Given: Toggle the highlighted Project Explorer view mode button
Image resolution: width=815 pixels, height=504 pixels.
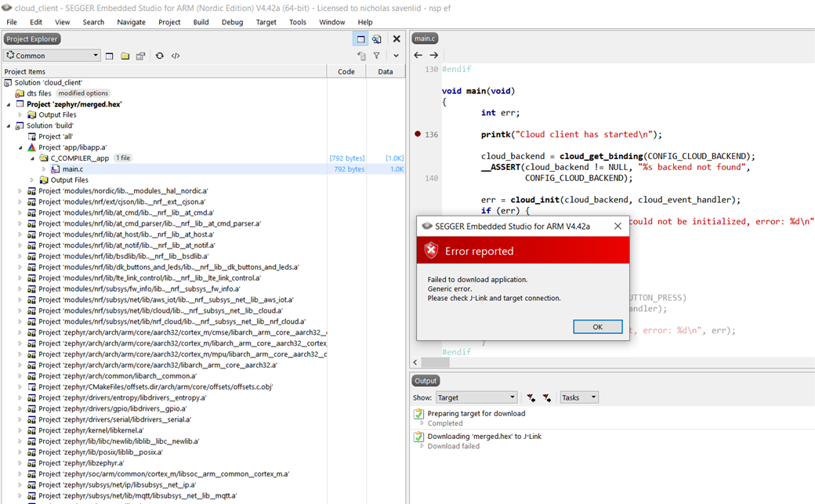Looking at the screenshot, I should click(360, 39).
